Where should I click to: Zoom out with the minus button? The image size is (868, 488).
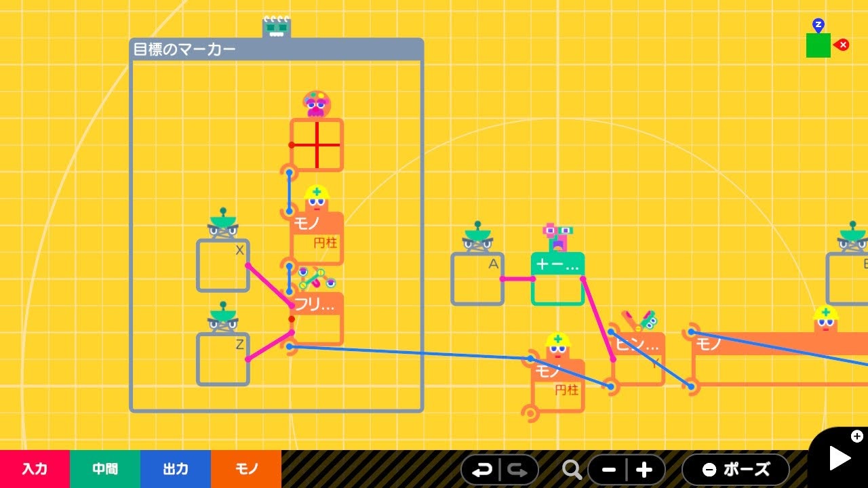point(608,470)
